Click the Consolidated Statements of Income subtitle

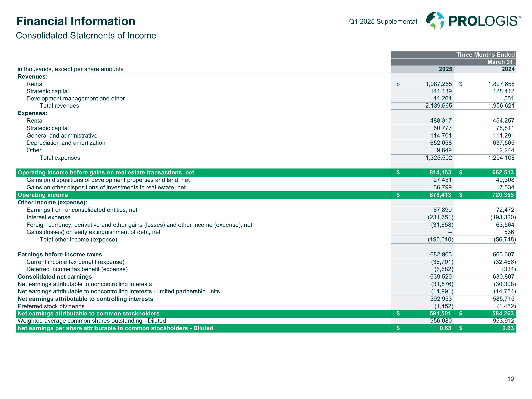(86, 36)
